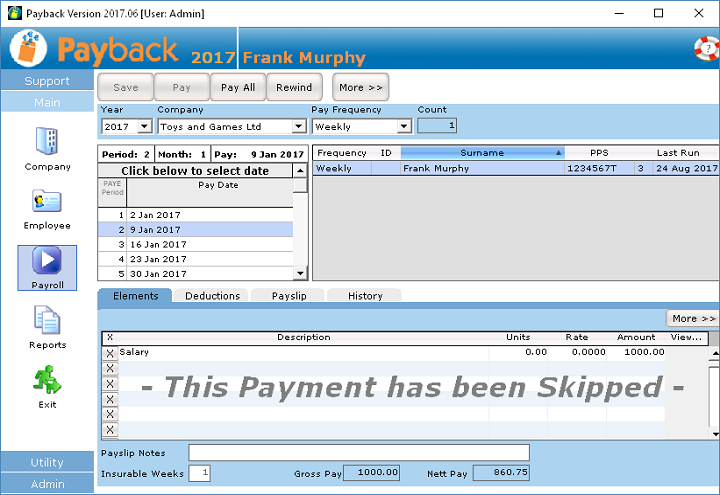
Task: Open the Employee section icon
Action: [x=47, y=202]
